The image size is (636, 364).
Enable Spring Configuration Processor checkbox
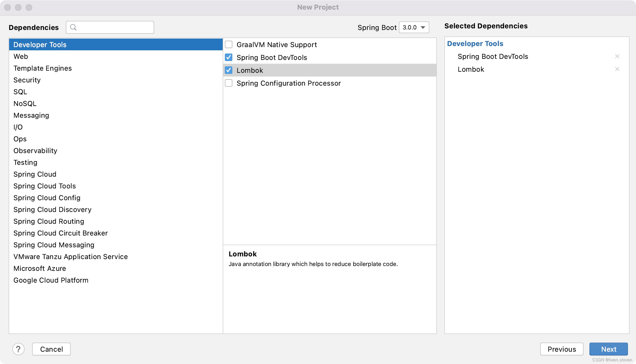[x=229, y=83]
